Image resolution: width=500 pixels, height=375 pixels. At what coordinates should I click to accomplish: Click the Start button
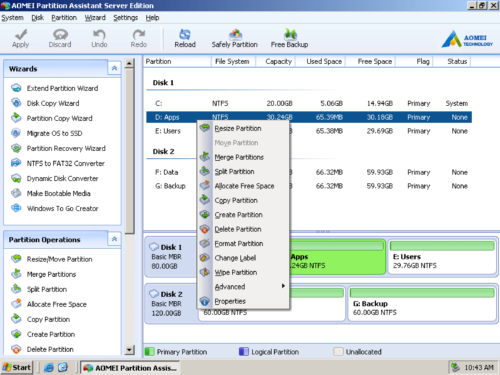coord(17,367)
